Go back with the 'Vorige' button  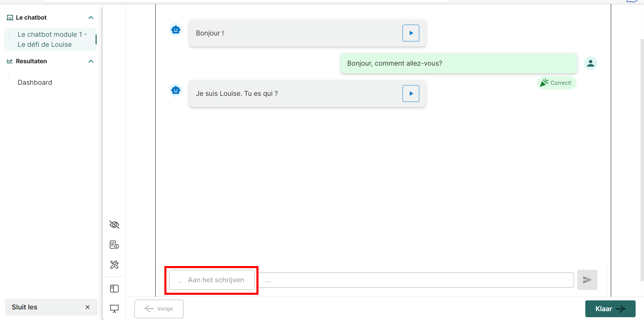[159, 308]
